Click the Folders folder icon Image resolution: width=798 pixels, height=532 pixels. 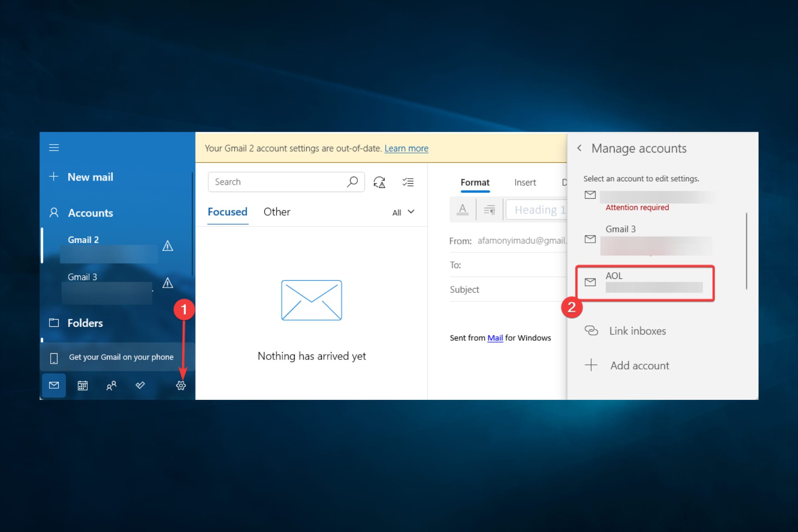[x=54, y=323]
